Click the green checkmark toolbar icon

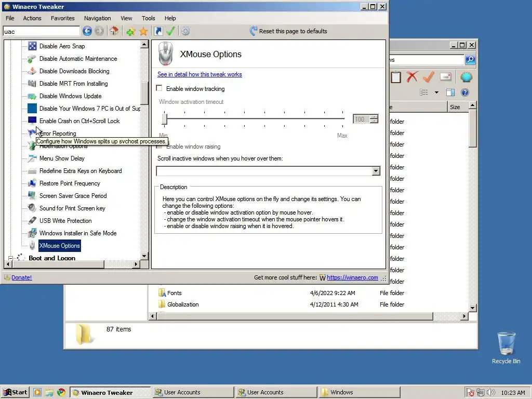[x=170, y=31]
